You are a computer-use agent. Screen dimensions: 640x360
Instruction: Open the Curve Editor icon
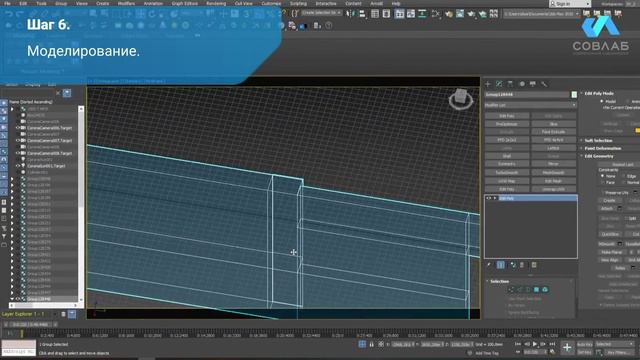(x=411, y=14)
